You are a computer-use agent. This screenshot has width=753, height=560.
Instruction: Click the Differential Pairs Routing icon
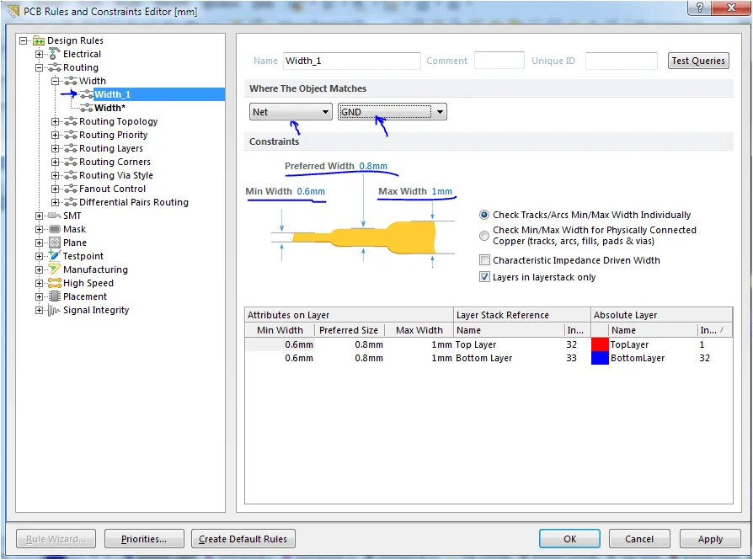pos(71,202)
